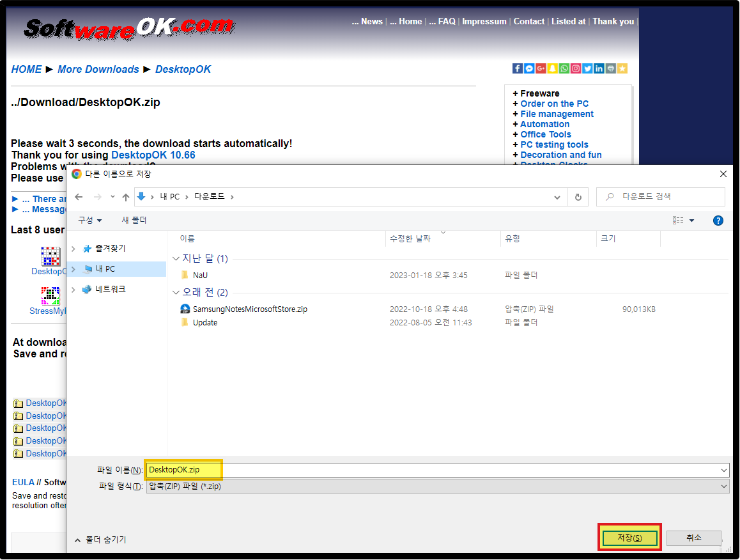Viewport: 740px width, 560px height.
Task: Go back in save dialog navigation
Action: coord(79,197)
